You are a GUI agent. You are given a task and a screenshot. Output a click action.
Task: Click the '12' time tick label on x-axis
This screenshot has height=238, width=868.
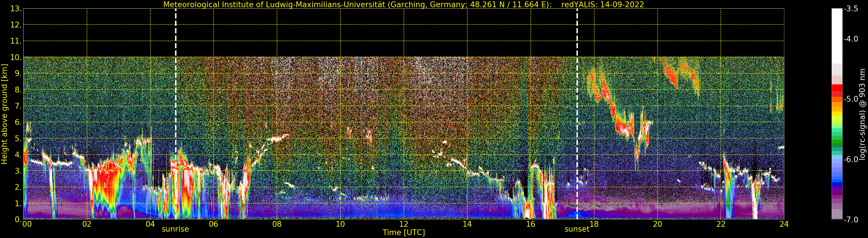[x=404, y=224]
